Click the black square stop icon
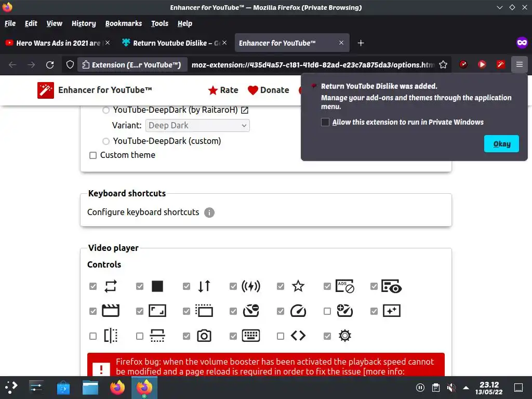532x399 pixels. [x=157, y=286]
